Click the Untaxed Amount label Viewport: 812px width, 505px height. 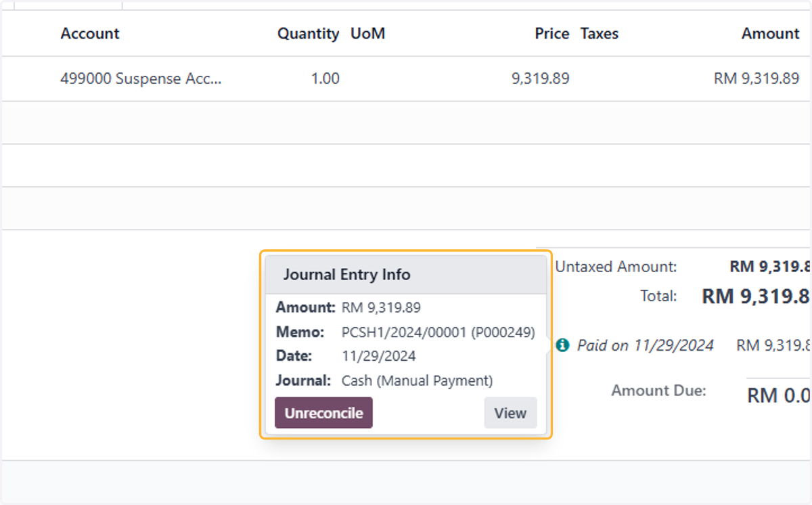(x=616, y=267)
